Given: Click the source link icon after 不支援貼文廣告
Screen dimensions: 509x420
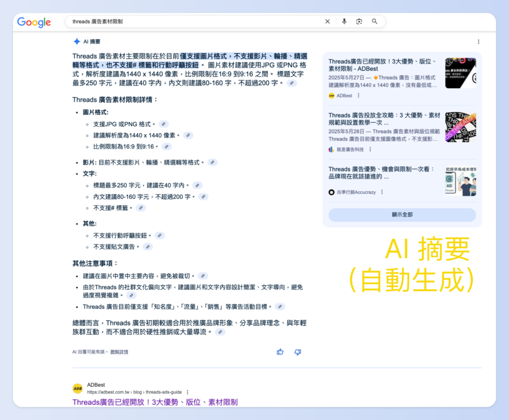Looking at the screenshot, I should pos(148,247).
